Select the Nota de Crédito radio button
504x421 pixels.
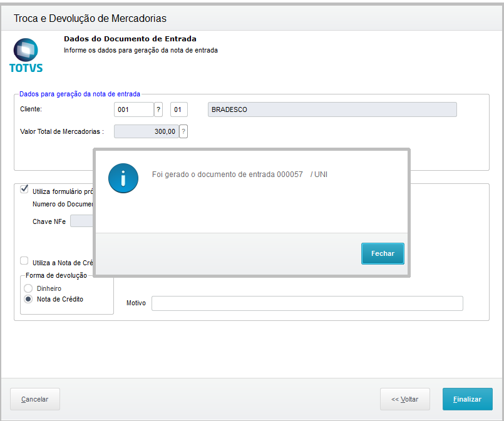tap(28, 299)
